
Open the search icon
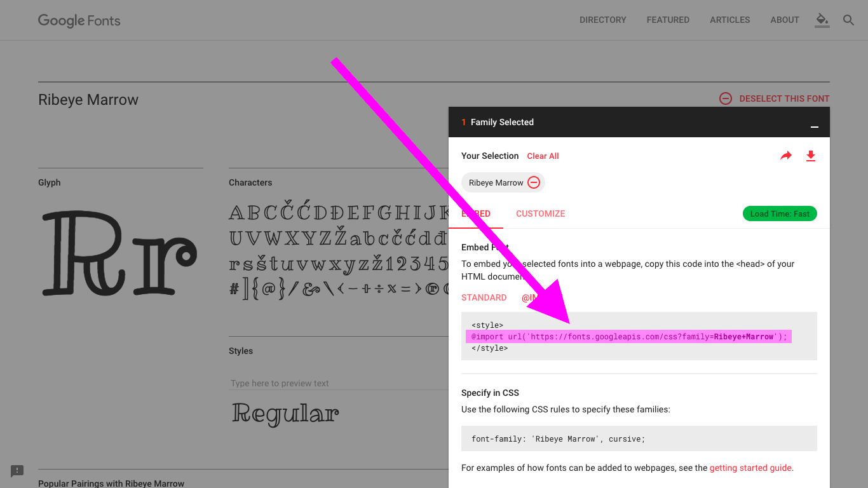pos(848,20)
